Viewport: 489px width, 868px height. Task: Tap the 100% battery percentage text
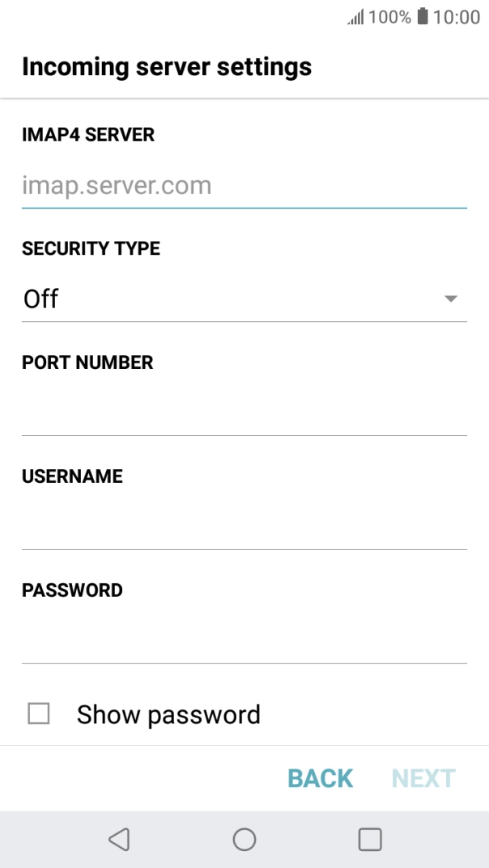coord(390,17)
